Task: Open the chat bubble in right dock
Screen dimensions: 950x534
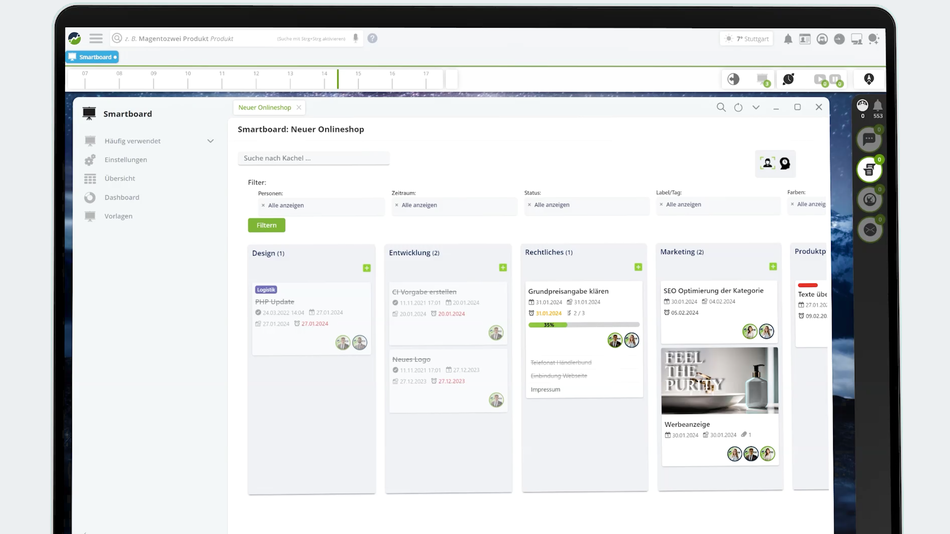Action: [869, 139]
